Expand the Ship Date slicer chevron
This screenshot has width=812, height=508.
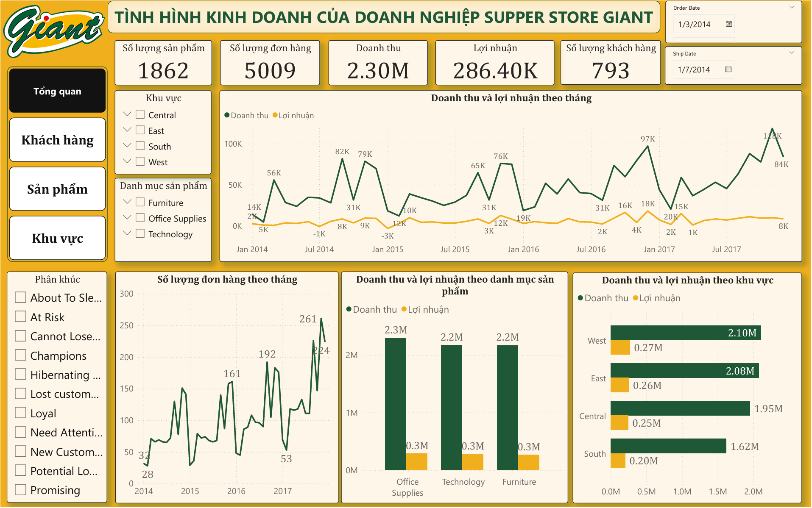click(792, 53)
